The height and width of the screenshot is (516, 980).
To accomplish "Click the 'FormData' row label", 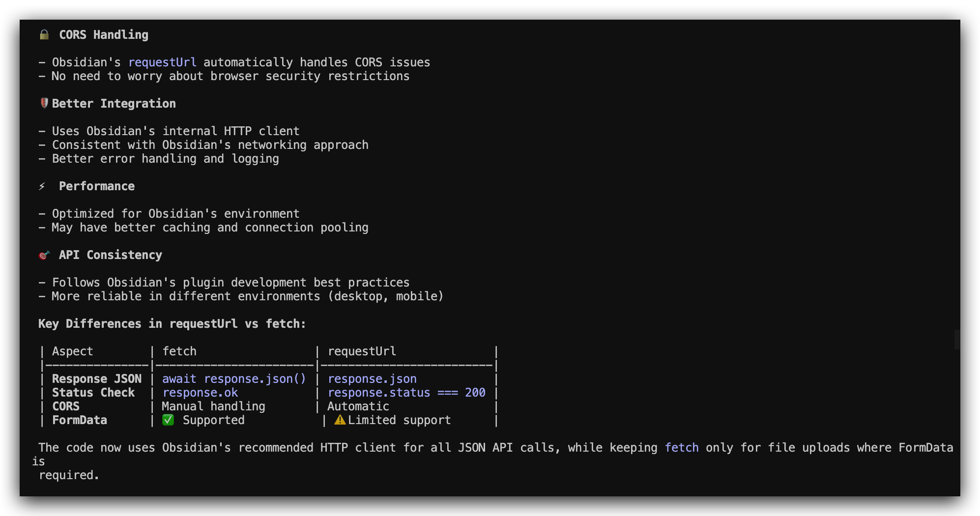I will (80, 420).
